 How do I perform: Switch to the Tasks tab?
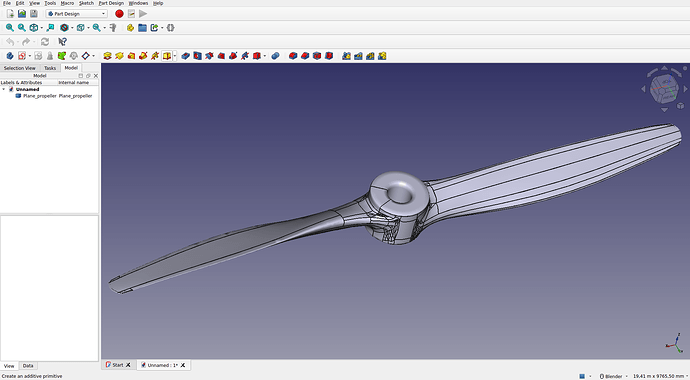(50, 68)
